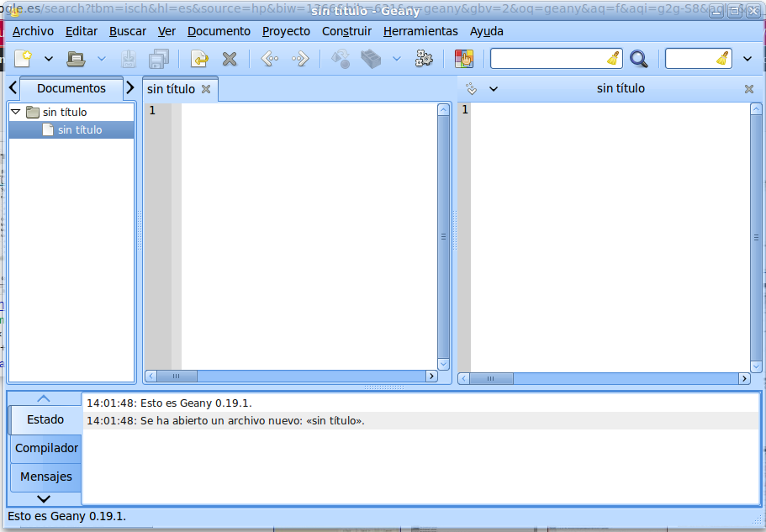
Task: Clear the go-to-line field broom icon
Action: (722, 59)
